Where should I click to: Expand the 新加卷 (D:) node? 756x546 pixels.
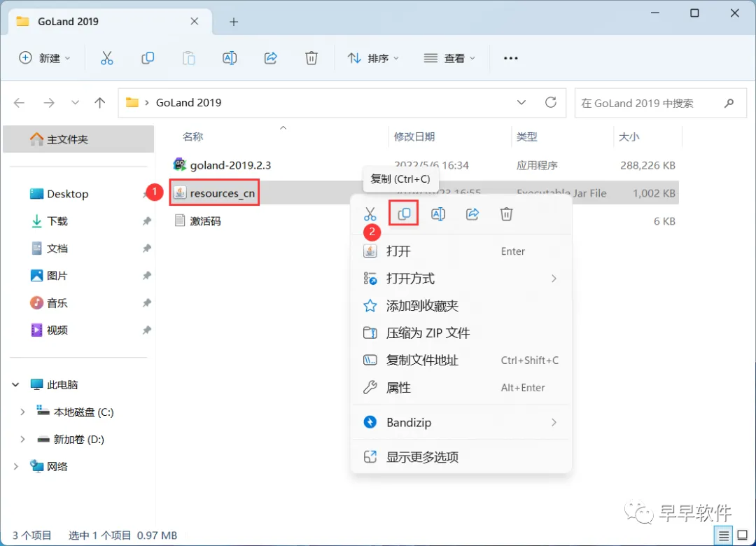point(22,440)
